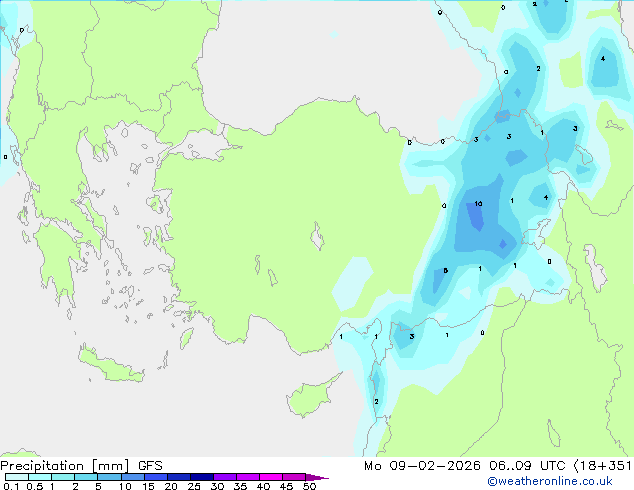The image size is (634, 490).
Task: Click the 40–45 mm magenta legend swatch
Action: 271,477
